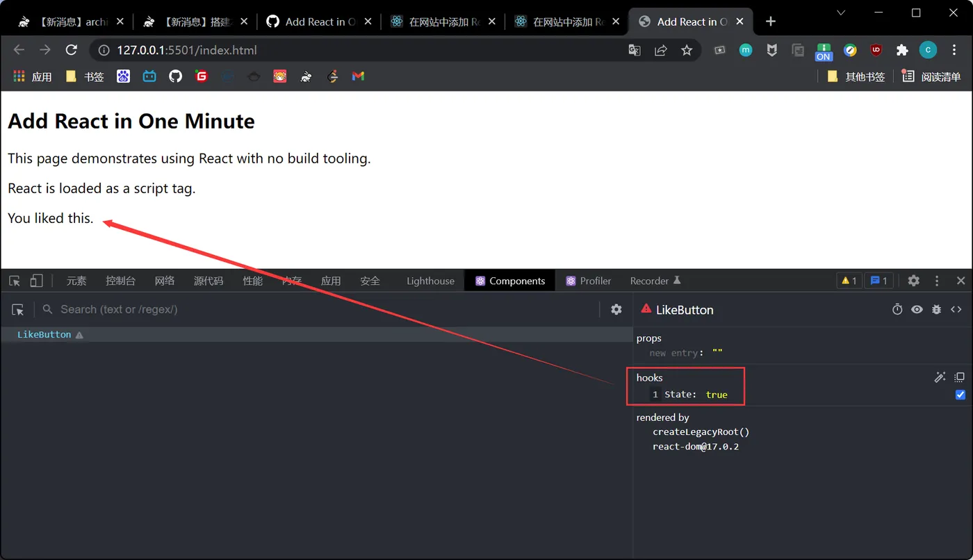Focus the component search text field
973x560 pixels.
point(320,309)
